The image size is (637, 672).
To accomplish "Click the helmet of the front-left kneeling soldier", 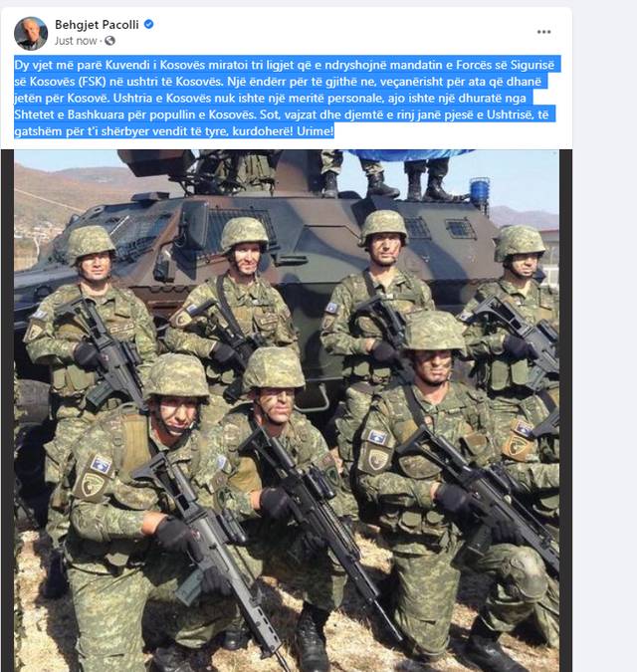I will (177, 377).
